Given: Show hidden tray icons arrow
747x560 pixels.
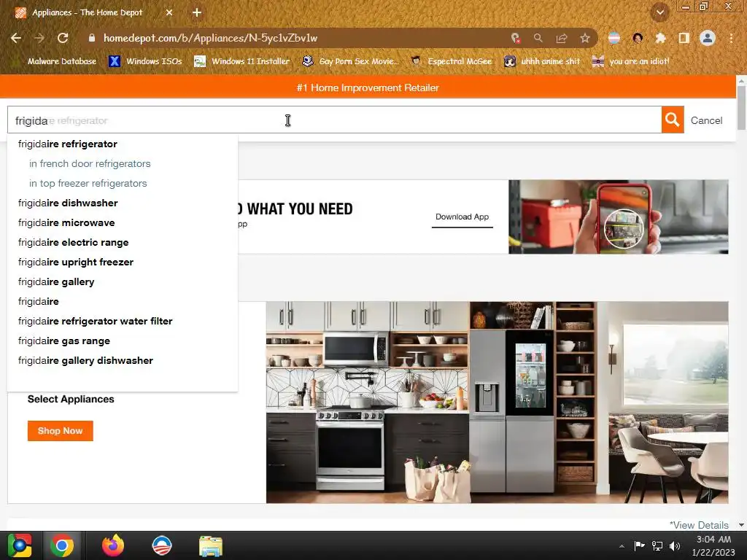Looking at the screenshot, I should point(622,546).
